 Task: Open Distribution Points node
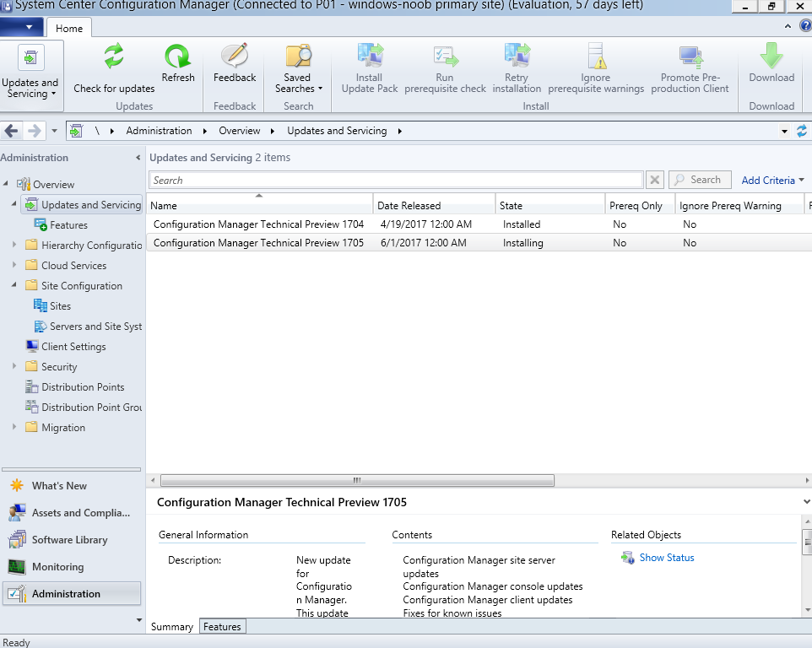(x=76, y=387)
